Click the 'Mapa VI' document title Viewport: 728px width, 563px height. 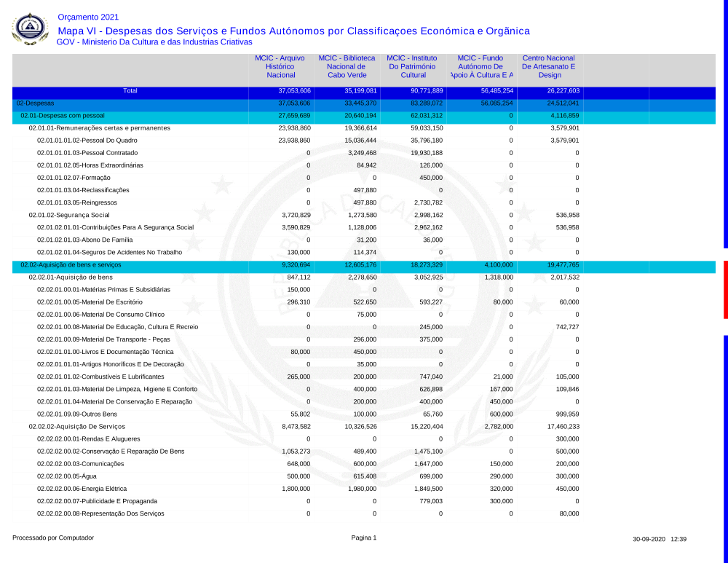pyautogui.click(x=293, y=31)
